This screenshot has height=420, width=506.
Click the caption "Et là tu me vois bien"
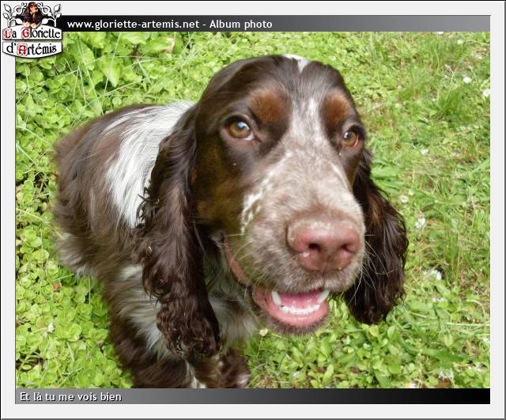[71, 396]
